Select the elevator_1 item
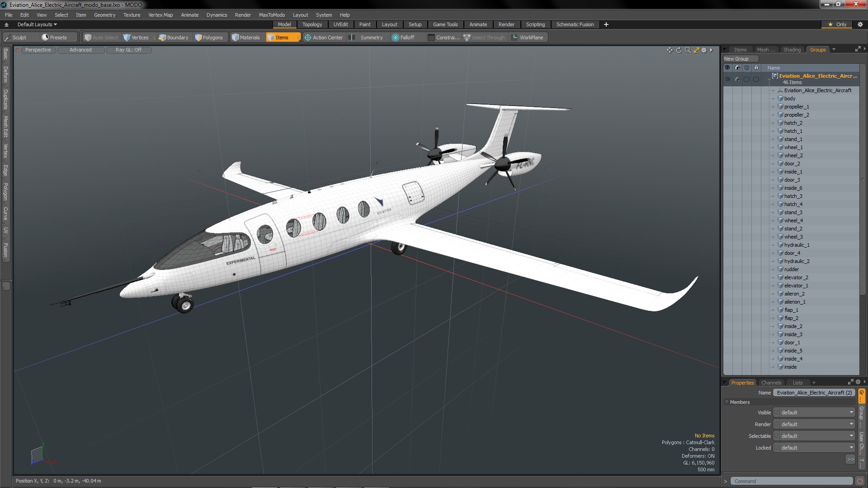 coord(796,286)
